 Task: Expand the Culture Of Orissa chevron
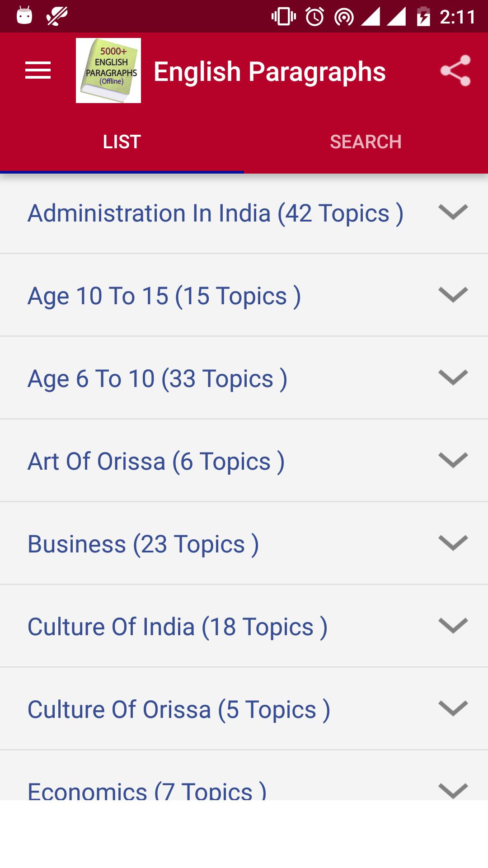coord(453,708)
